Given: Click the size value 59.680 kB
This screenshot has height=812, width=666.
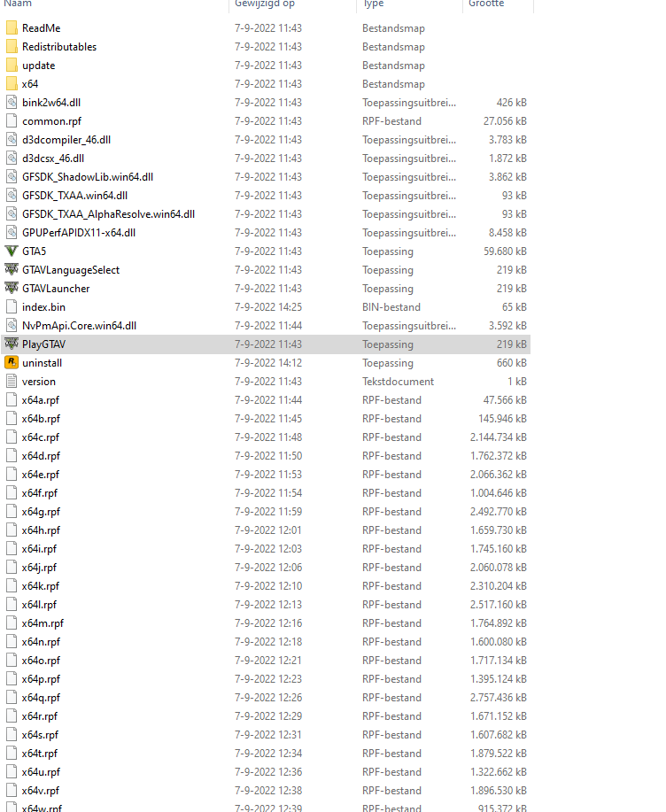Looking at the screenshot, I should [x=505, y=251].
